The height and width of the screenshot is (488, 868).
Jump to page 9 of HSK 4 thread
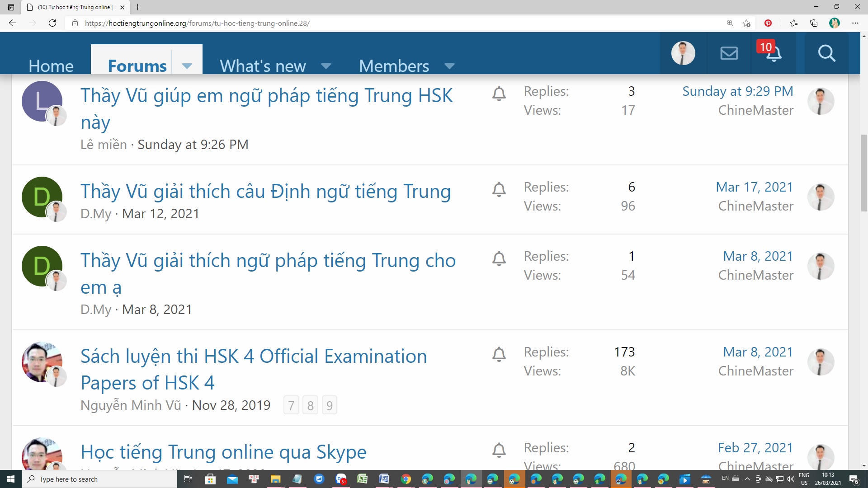tap(329, 405)
